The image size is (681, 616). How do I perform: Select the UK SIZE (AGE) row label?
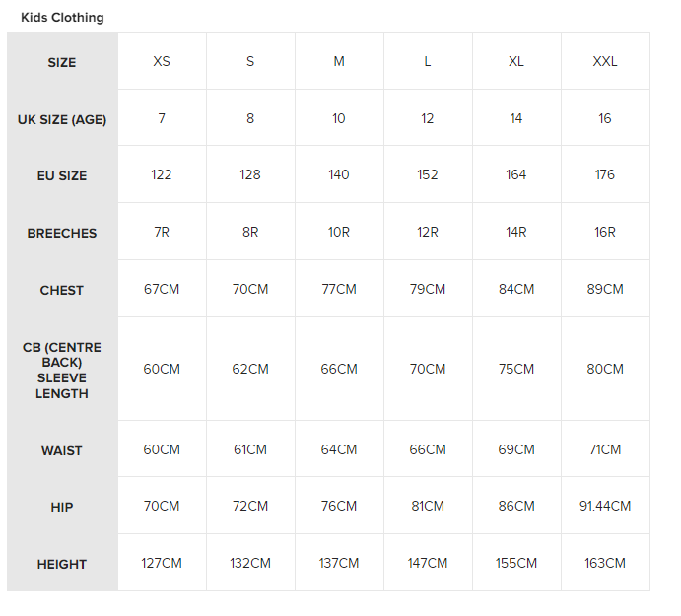(62, 119)
